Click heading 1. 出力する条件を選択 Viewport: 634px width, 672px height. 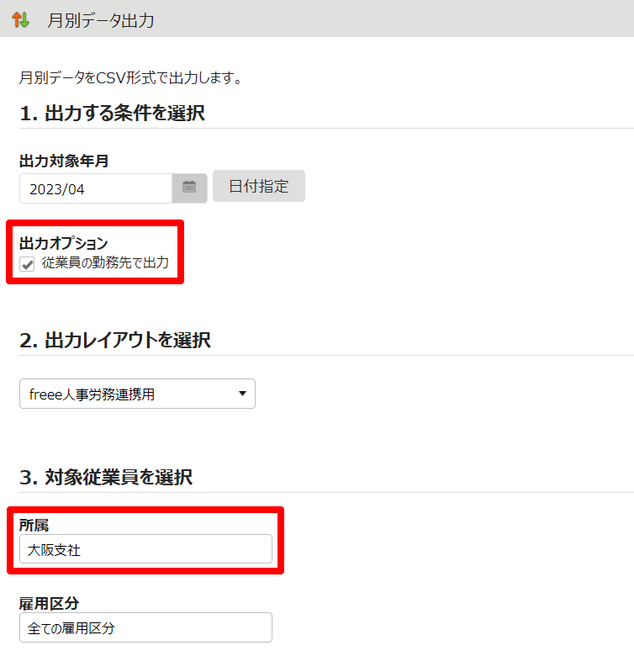click(x=112, y=114)
